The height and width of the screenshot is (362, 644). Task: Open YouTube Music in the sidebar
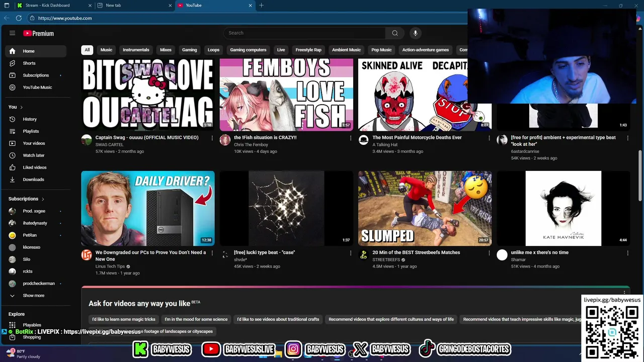pos(36,87)
